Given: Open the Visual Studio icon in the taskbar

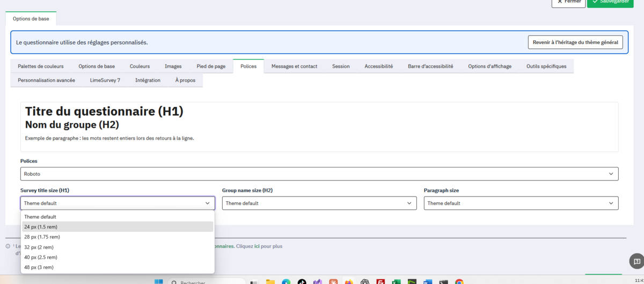Looking at the screenshot, I should (x=317, y=282).
